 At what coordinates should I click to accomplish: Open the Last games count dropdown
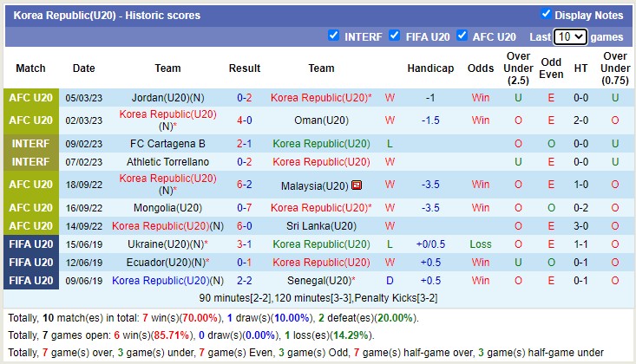pyautogui.click(x=570, y=36)
